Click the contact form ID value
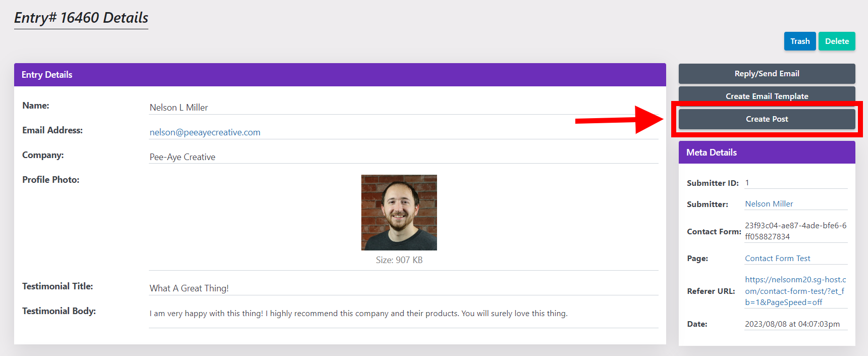This screenshot has width=868, height=356. pos(796,231)
